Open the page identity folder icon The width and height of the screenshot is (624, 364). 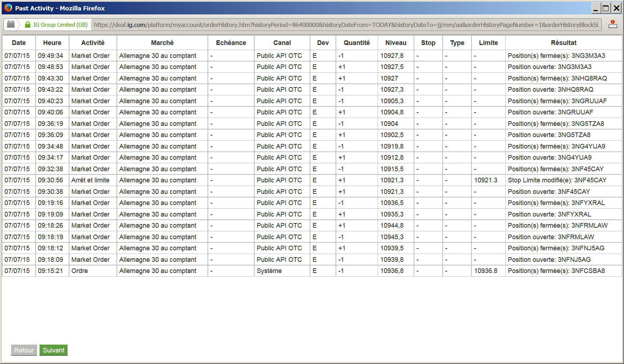[11, 24]
